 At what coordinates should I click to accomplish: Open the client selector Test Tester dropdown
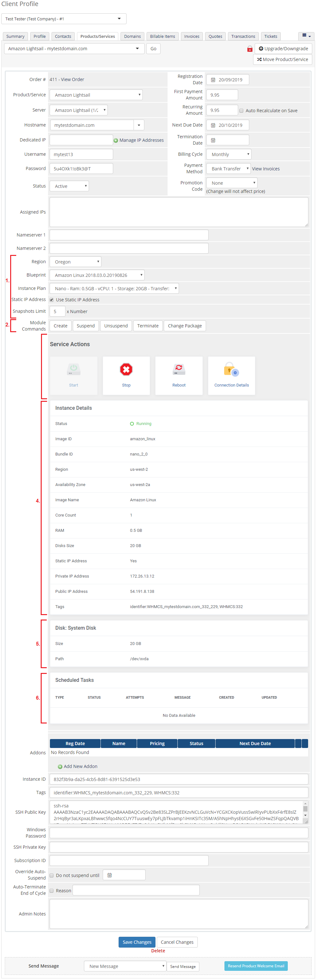pyautogui.click(x=64, y=19)
